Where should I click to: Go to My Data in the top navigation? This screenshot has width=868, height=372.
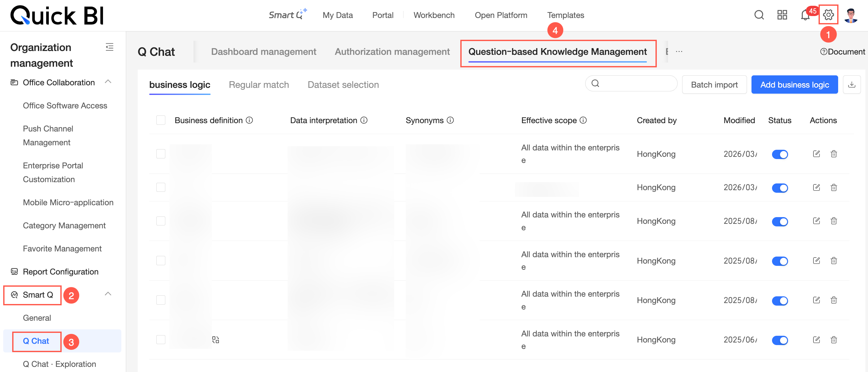point(338,15)
